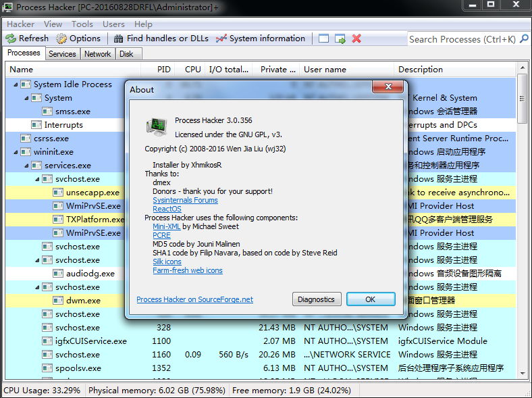The height and width of the screenshot is (398, 532).
Task: Open the Tools menu
Action: 82,24
